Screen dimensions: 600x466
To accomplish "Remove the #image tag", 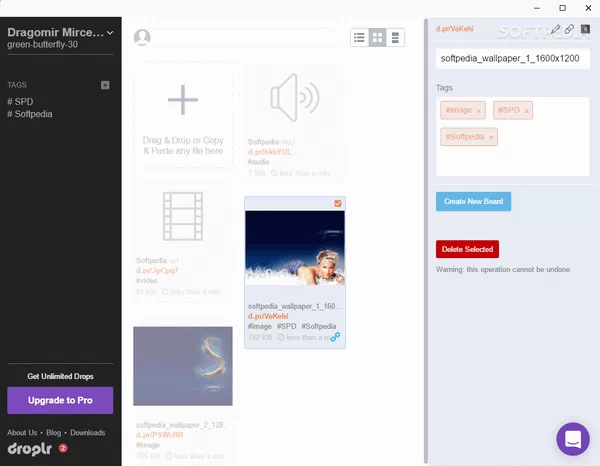I will click(x=478, y=111).
